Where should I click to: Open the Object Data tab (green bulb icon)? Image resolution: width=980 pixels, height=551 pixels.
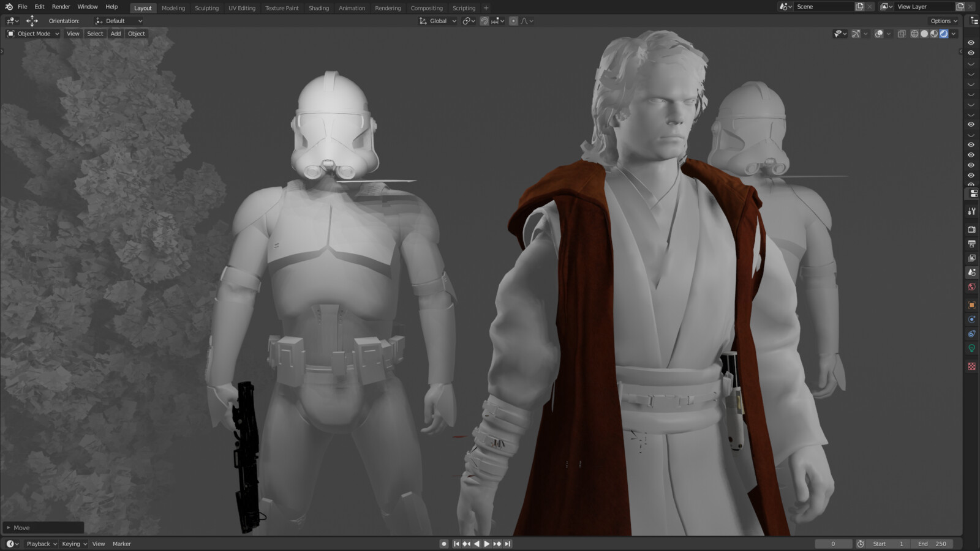coord(971,348)
